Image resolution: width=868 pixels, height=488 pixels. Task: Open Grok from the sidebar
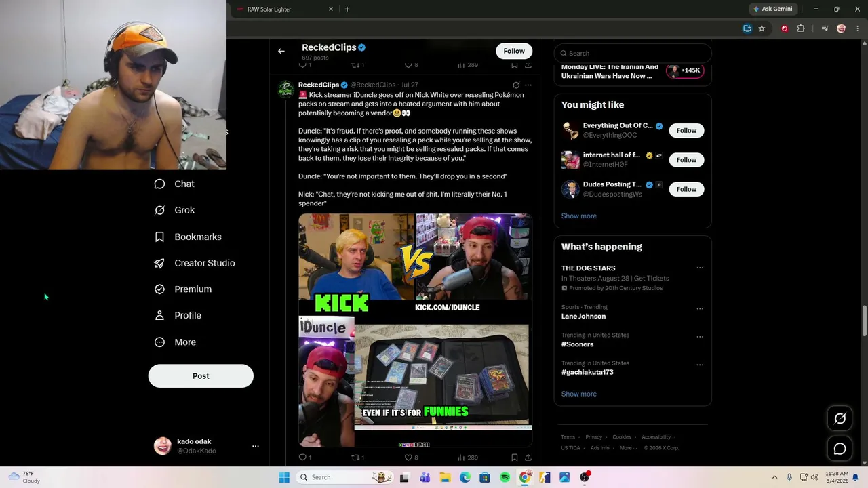coord(174,210)
